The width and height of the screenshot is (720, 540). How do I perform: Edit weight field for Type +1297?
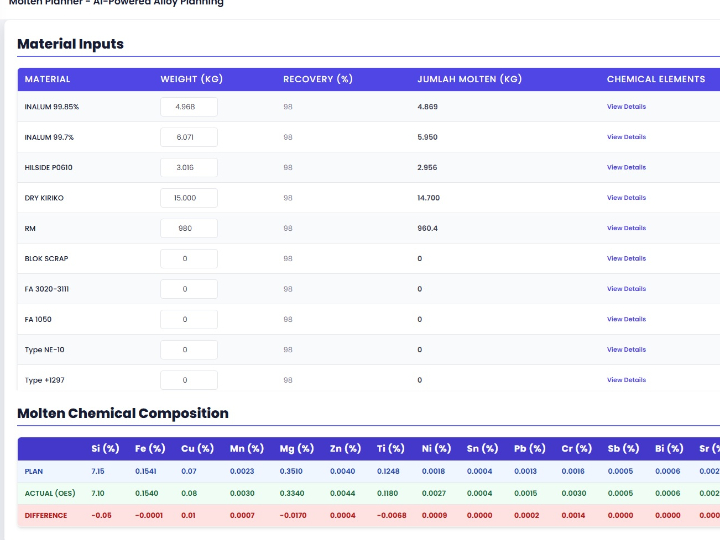tap(189, 380)
